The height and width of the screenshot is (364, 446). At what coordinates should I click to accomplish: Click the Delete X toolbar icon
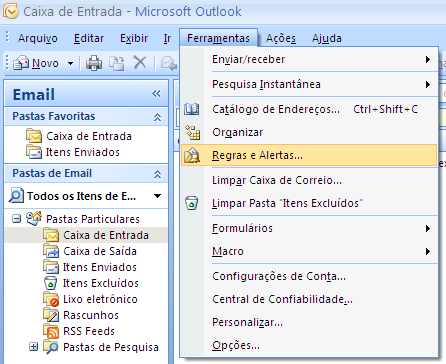140,62
